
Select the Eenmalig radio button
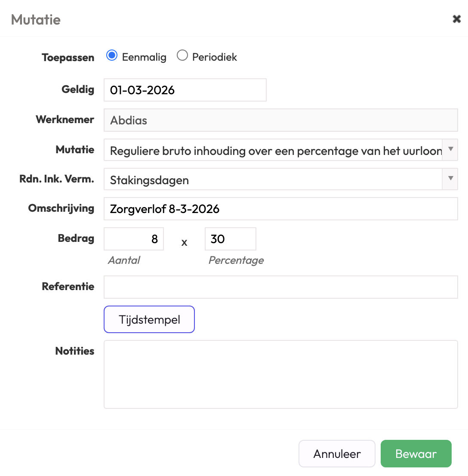(x=112, y=56)
